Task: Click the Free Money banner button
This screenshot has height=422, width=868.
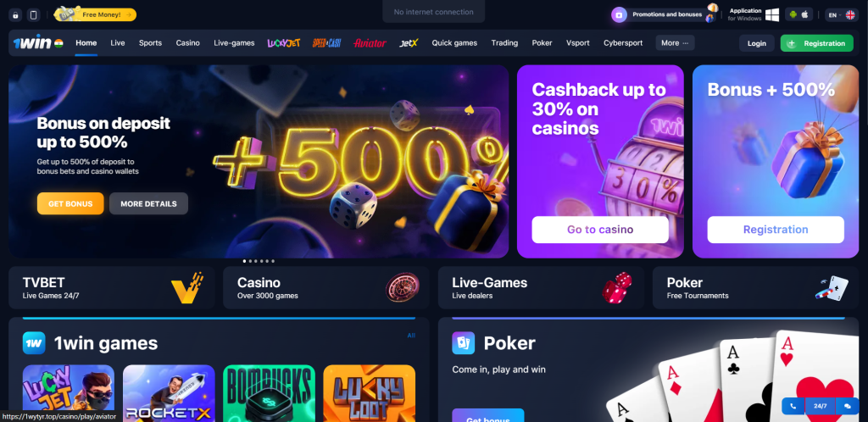Action: pyautogui.click(x=95, y=14)
